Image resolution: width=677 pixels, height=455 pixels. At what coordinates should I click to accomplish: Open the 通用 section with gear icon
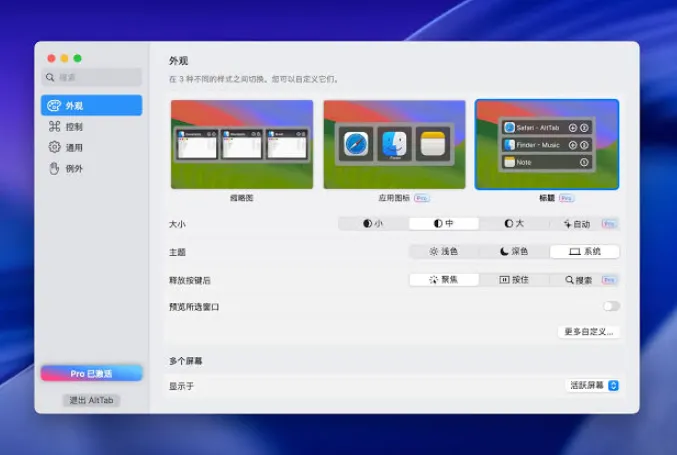91,148
